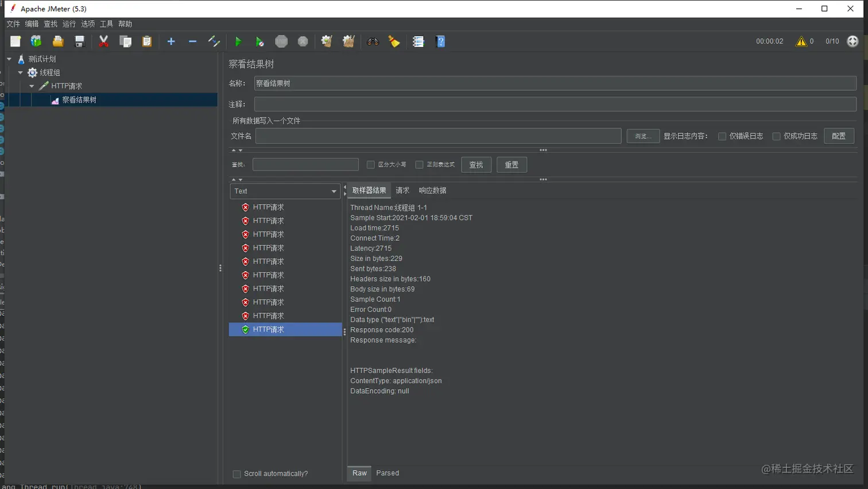
Task: Start the test with the green play icon
Action: pos(238,41)
